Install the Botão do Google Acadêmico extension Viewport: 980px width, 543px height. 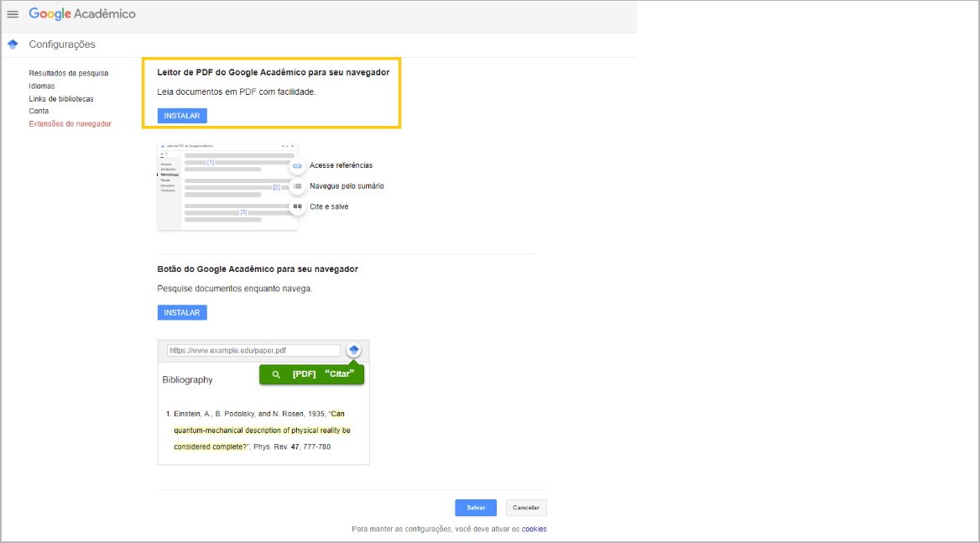182,312
